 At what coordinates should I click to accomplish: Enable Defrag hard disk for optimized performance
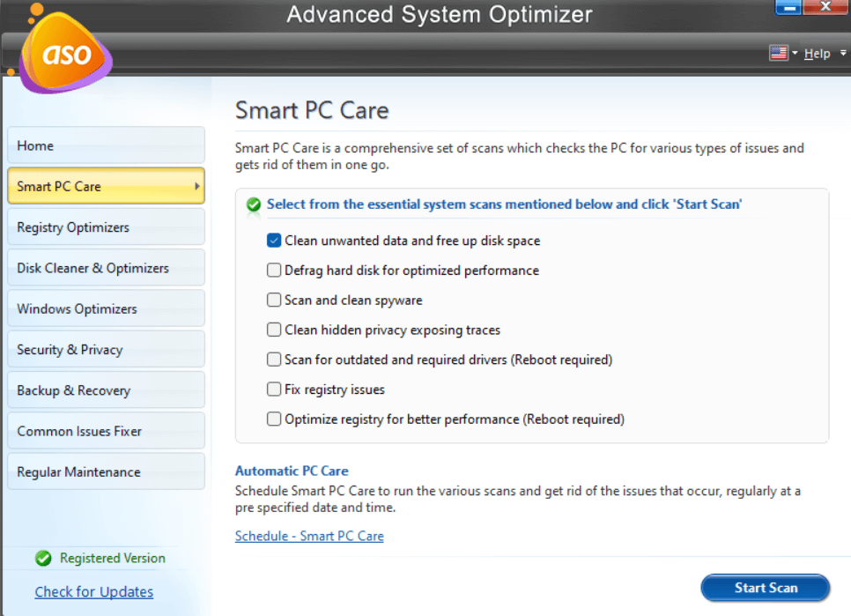[x=274, y=271]
